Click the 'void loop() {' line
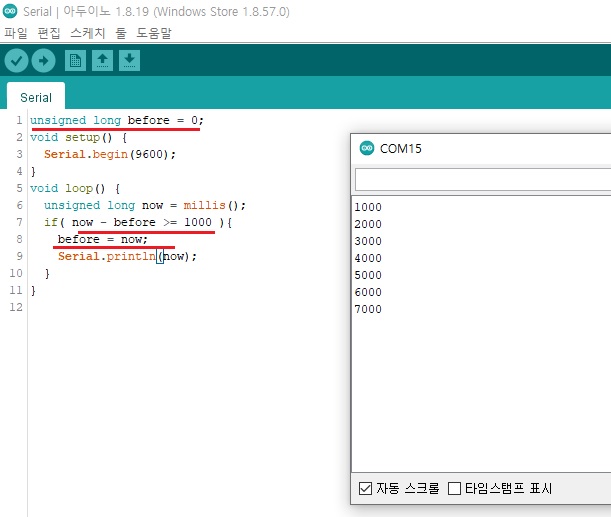 [75, 188]
